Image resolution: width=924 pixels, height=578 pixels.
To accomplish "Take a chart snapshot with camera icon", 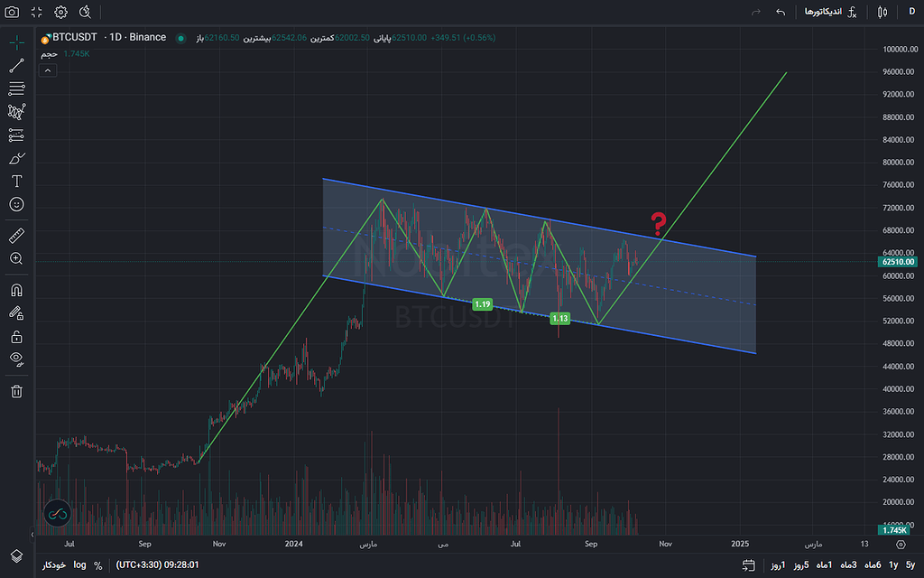I will pyautogui.click(x=13, y=13).
